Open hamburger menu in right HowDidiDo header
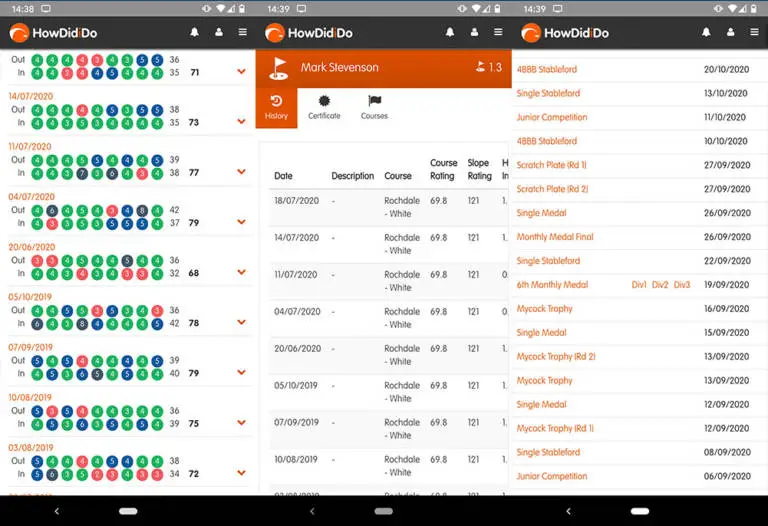 (x=754, y=32)
